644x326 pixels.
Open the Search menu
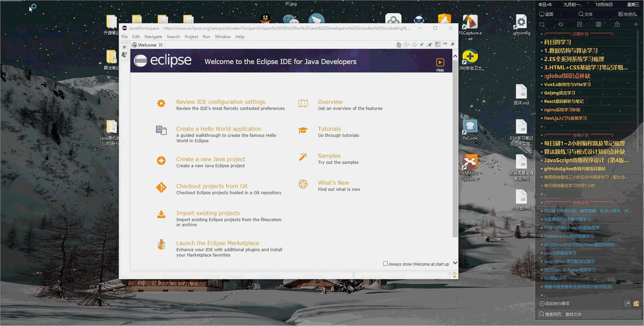tap(173, 36)
